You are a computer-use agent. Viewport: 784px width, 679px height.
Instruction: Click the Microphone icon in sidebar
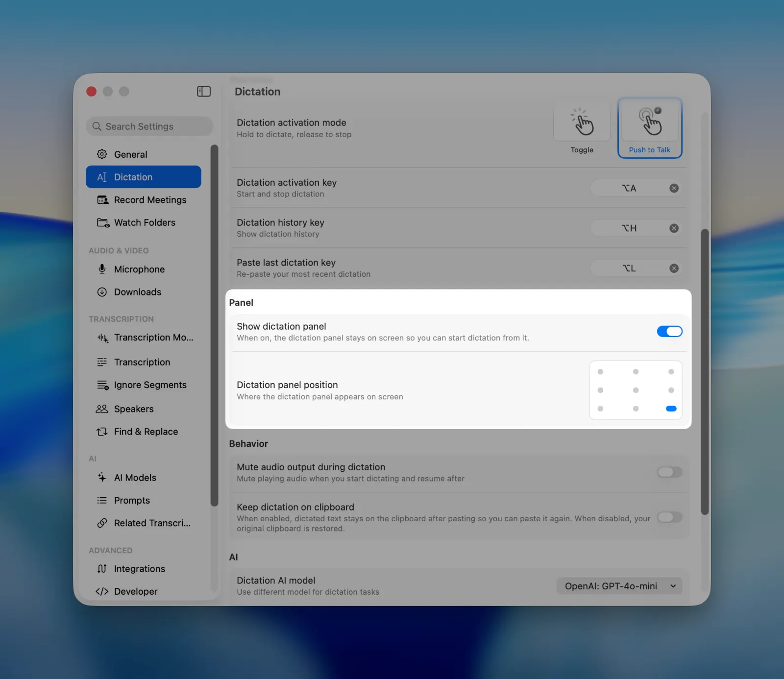click(102, 269)
